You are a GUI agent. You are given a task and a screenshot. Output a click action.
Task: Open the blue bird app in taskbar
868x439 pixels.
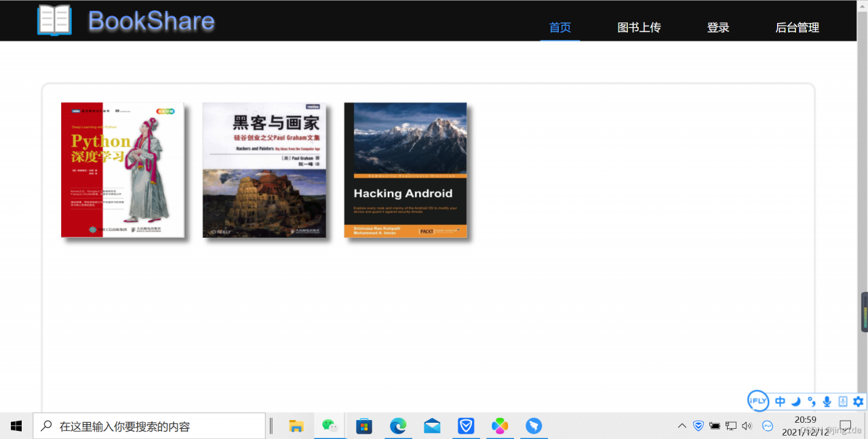click(534, 426)
